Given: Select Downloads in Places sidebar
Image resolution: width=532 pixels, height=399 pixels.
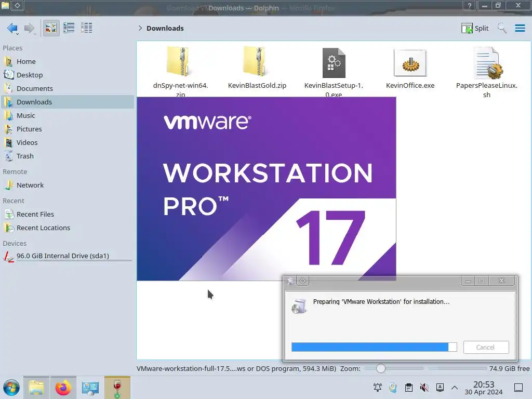Looking at the screenshot, I should click(x=68, y=102).
